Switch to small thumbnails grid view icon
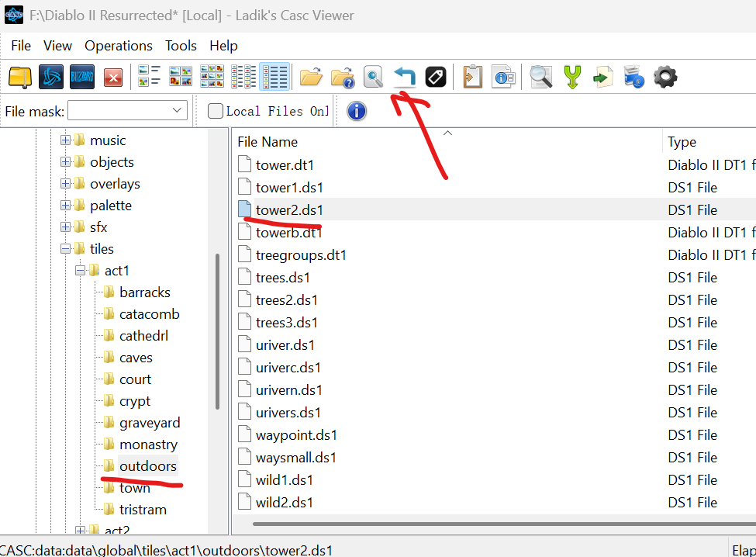This screenshot has height=557, width=756. pyautogui.click(x=212, y=76)
